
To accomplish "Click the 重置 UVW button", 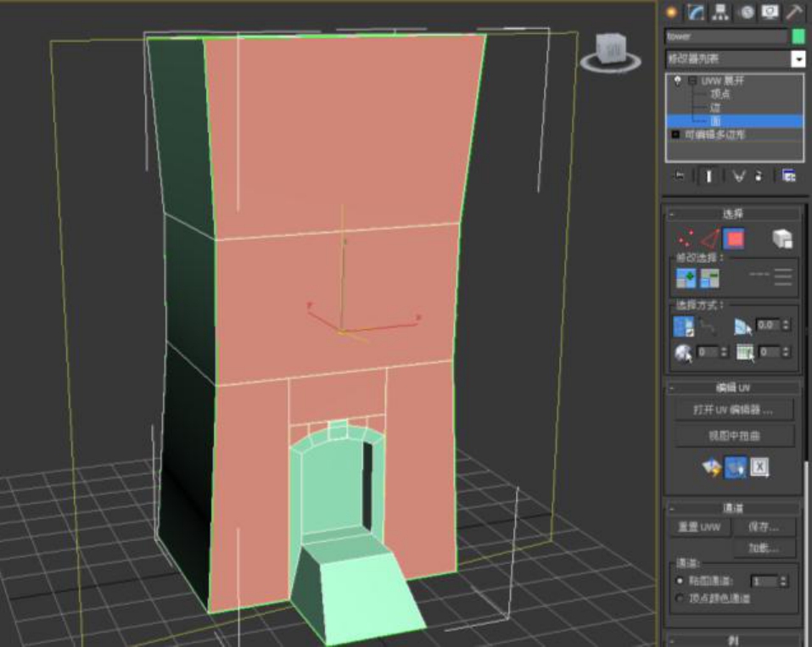I will click(x=700, y=527).
